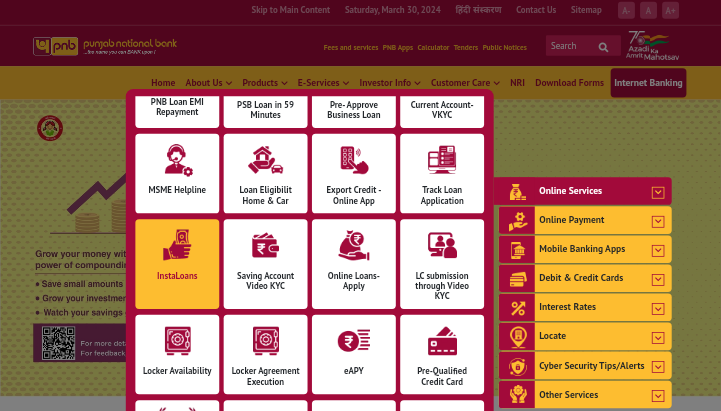Select the Pre-Qualified Credit Card icon
The width and height of the screenshot is (721, 411).
pos(442,342)
